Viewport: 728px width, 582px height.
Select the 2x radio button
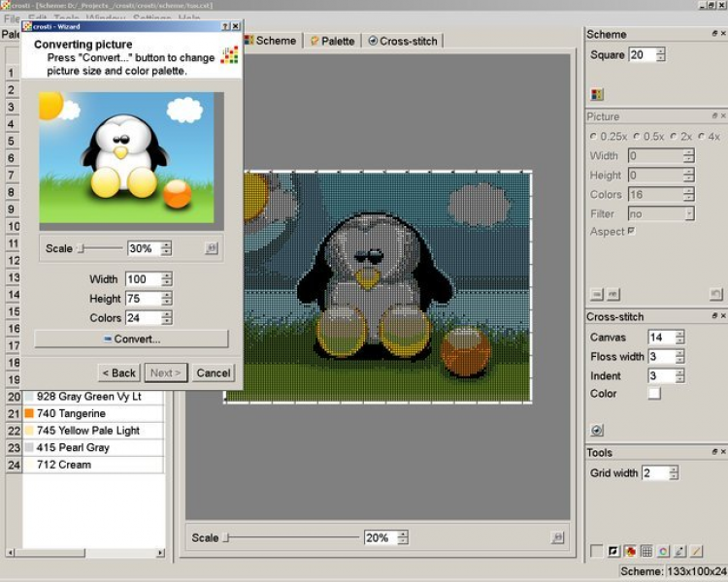click(x=674, y=137)
